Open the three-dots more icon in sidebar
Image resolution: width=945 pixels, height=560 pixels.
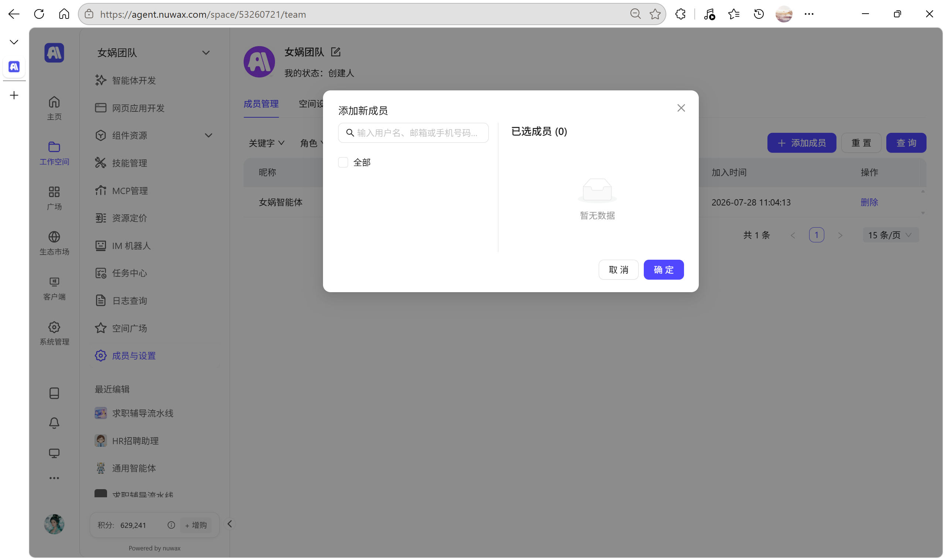click(x=54, y=478)
